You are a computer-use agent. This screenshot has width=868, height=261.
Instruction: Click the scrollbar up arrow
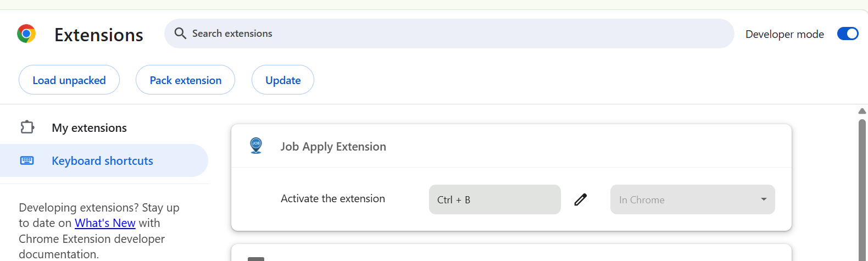pyautogui.click(x=862, y=111)
